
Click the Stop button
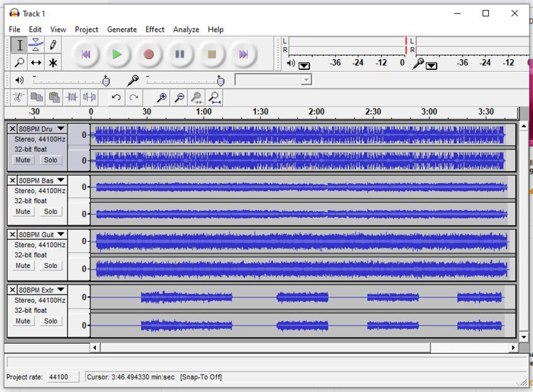pyautogui.click(x=212, y=54)
